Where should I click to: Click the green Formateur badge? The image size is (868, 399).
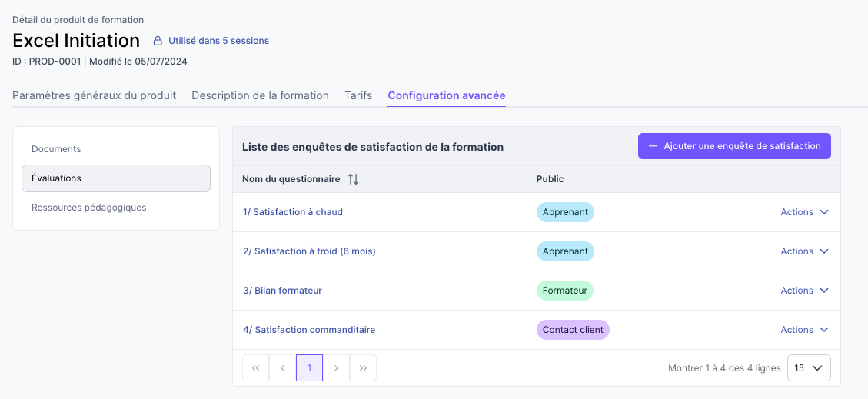564,291
